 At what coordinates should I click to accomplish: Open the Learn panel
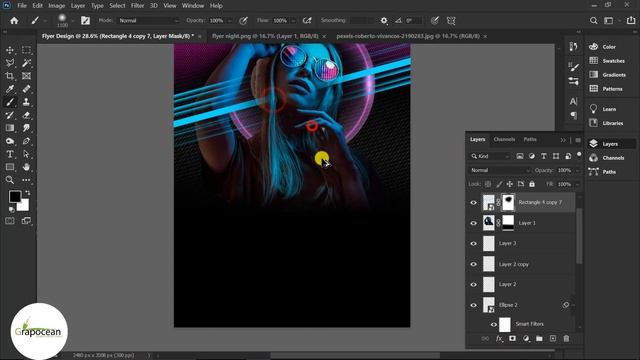pyautogui.click(x=608, y=109)
